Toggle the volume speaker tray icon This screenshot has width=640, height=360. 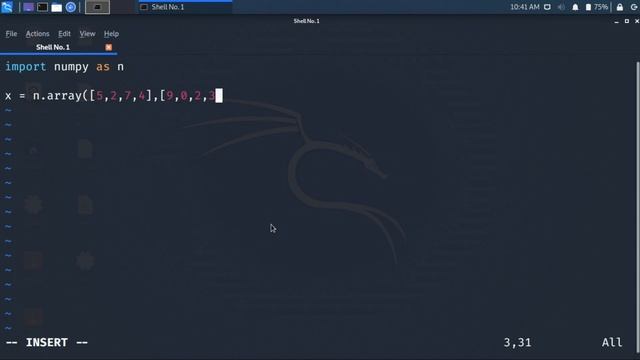click(561, 7)
